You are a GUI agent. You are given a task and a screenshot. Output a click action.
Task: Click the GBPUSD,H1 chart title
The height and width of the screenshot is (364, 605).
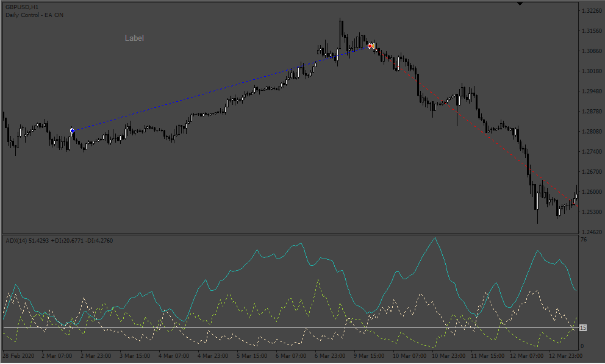click(22, 7)
